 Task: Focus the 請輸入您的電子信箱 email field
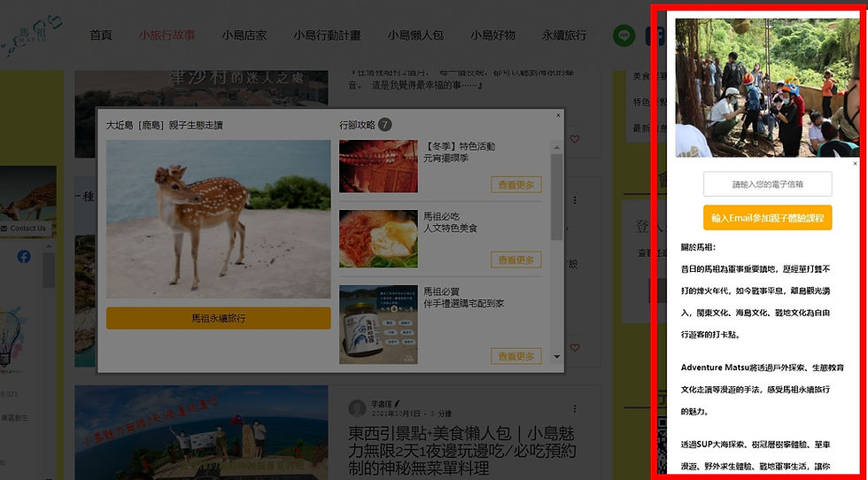coord(767,184)
